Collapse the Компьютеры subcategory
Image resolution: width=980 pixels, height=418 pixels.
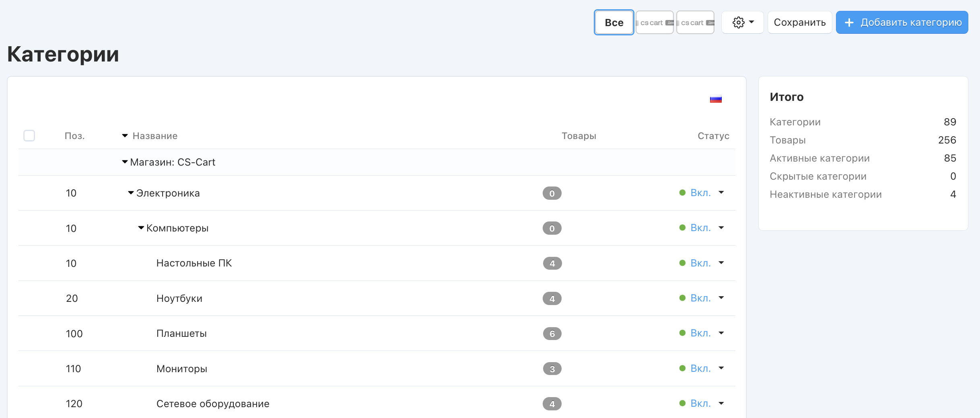point(141,228)
